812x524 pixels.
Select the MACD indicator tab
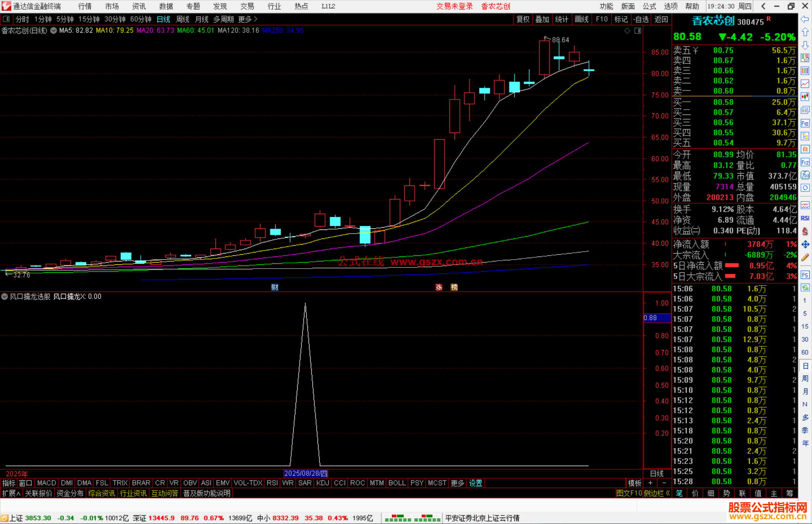47,483
